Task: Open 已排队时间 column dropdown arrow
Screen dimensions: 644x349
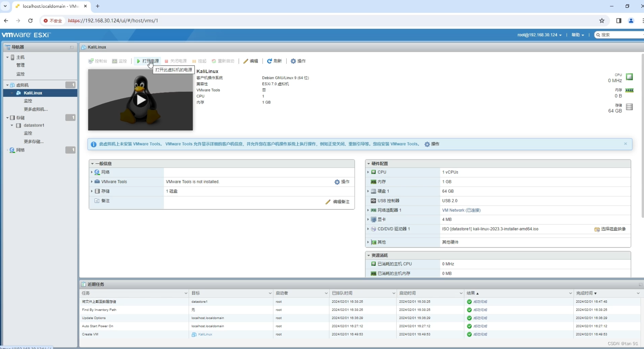Action: (x=394, y=293)
